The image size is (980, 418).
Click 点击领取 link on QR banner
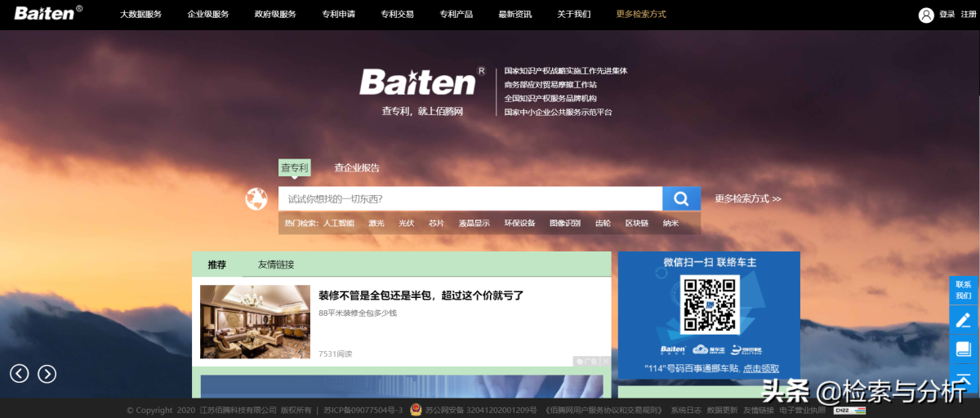[761, 368]
